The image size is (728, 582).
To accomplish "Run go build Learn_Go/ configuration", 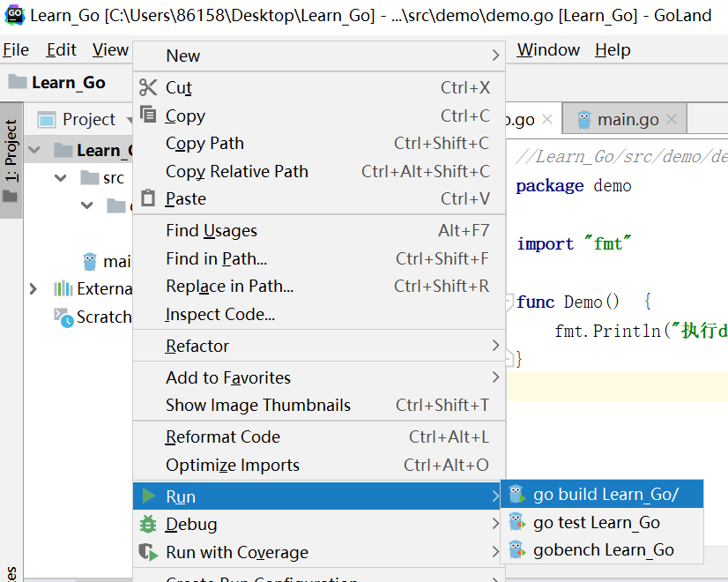I will coord(602,494).
